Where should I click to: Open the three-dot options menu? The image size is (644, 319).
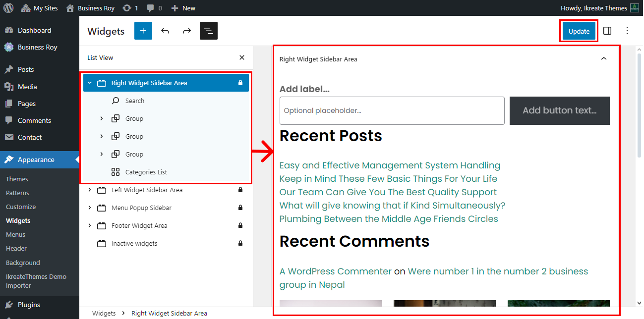coord(627,31)
